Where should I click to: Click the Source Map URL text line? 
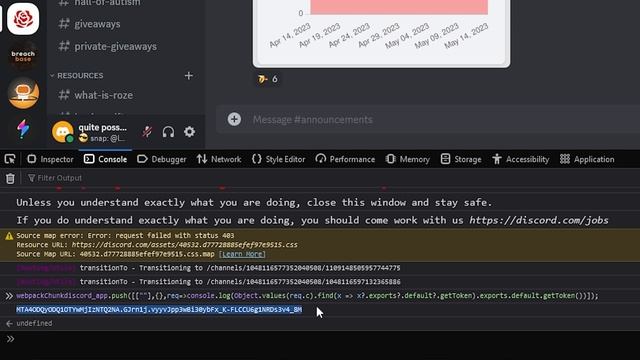click(x=116, y=254)
